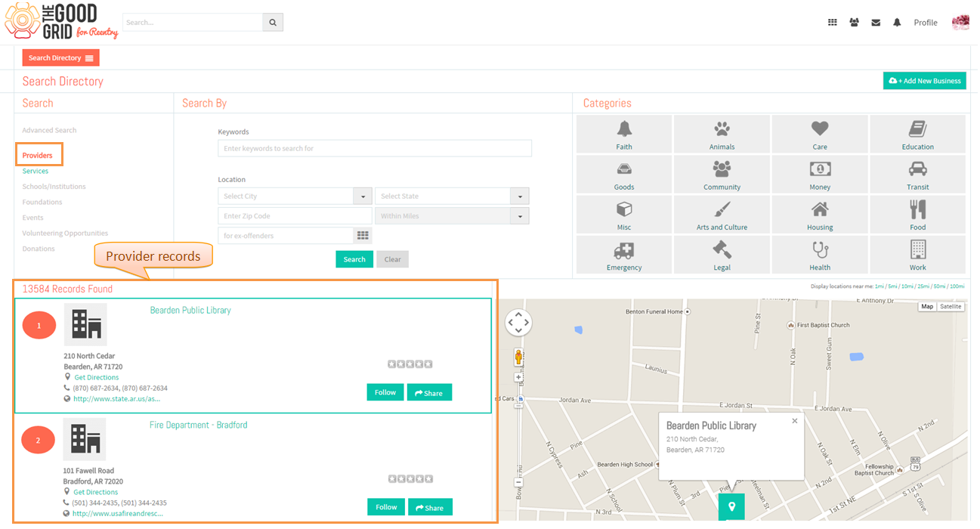Open Fire Department - Bradford title link

199,425
